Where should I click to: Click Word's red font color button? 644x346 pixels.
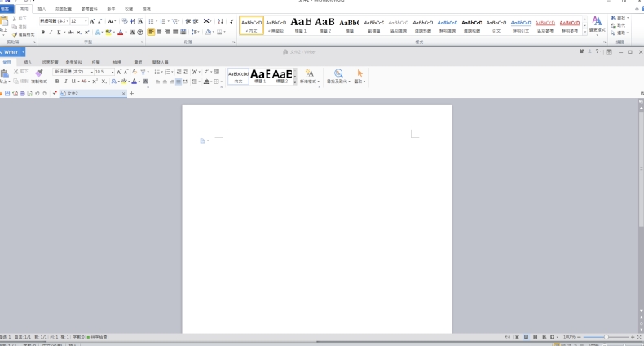tap(120, 33)
